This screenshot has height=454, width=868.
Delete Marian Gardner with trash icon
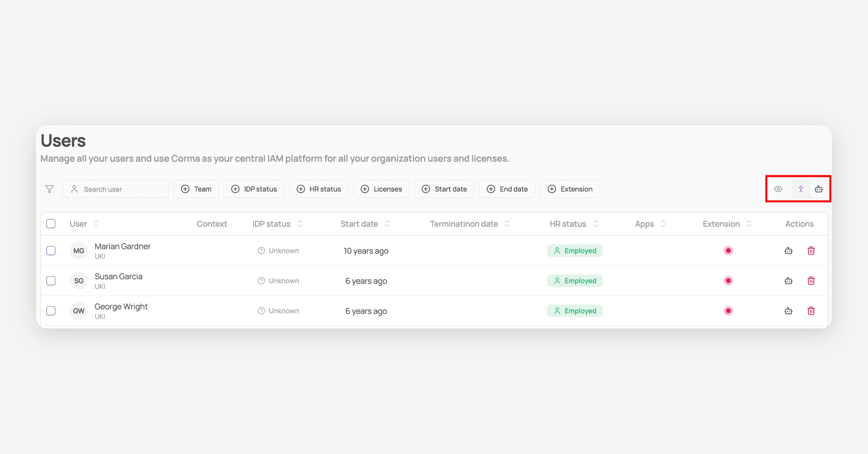(x=811, y=251)
